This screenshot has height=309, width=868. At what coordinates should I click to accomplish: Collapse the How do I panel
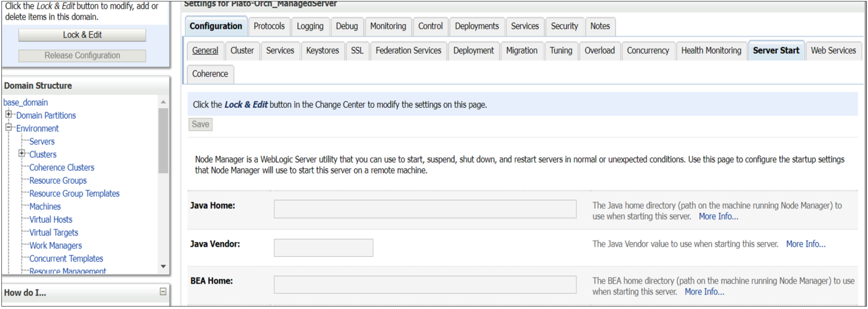[163, 292]
